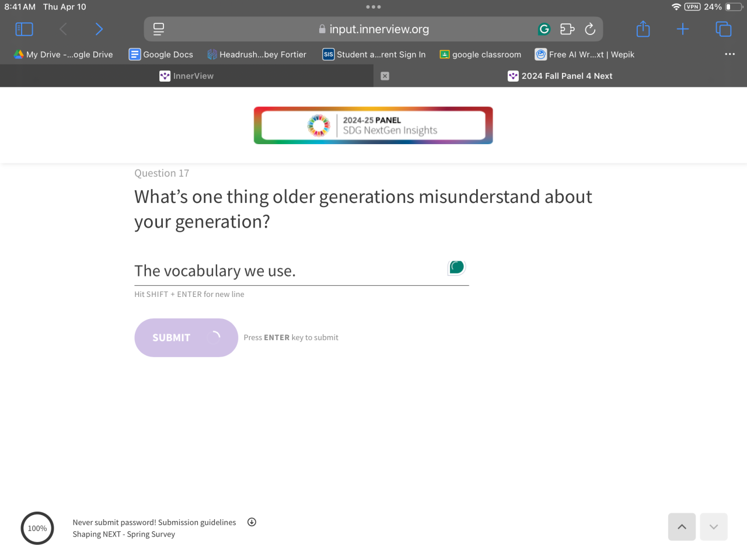Image resolution: width=747 pixels, height=560 pixels.
Task: Click the "Press ENTER key to submit" hint
Action: tap(291, 338)
